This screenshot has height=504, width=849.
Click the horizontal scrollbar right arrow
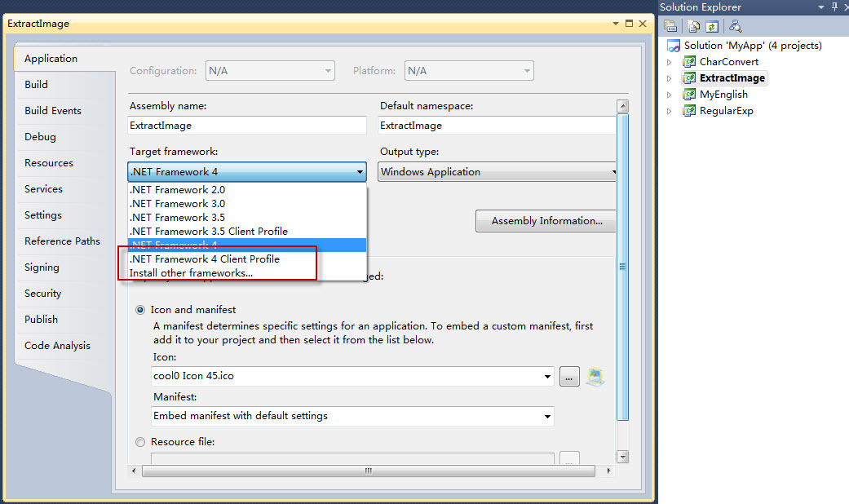tap(608, 471)
